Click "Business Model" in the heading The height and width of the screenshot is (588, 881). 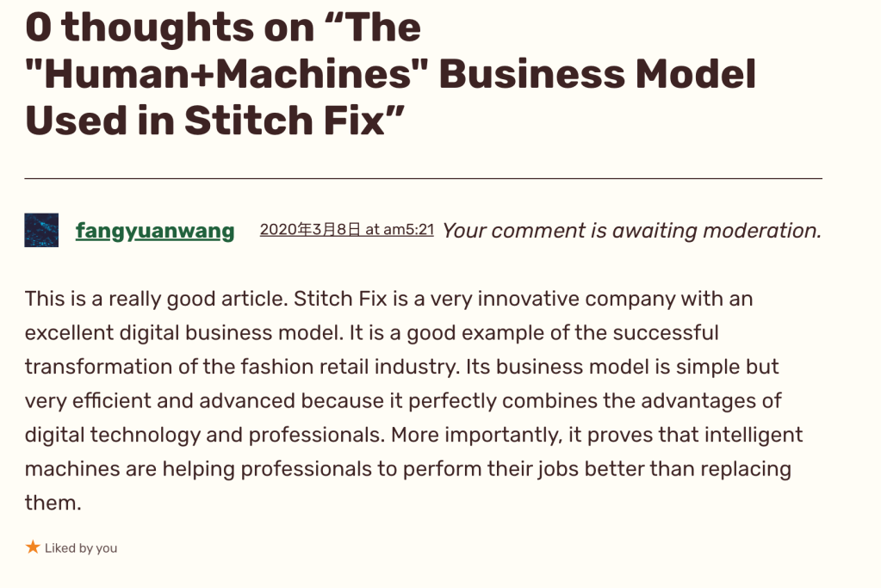(x=597, y=74)
